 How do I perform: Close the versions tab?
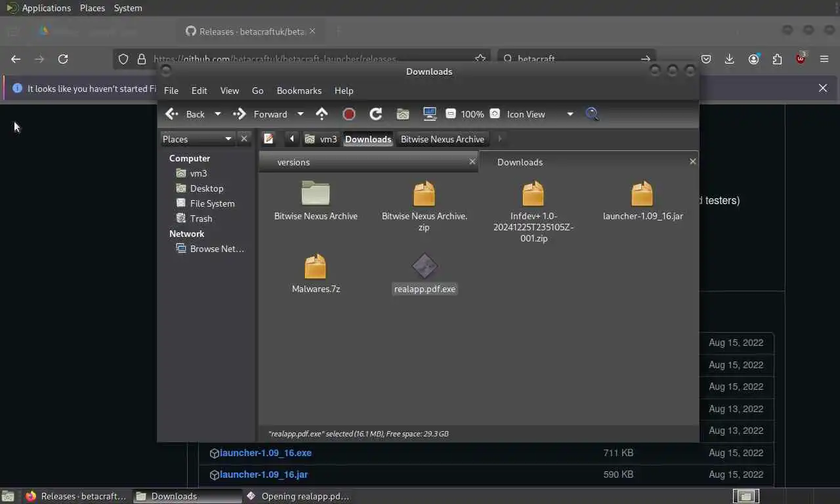click(472, 161)
